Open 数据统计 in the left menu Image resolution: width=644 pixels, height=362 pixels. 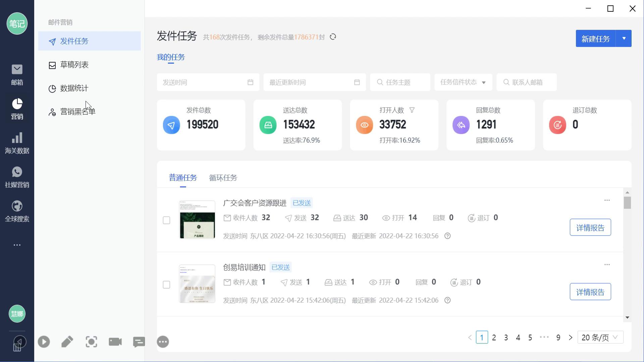[74, 88]
